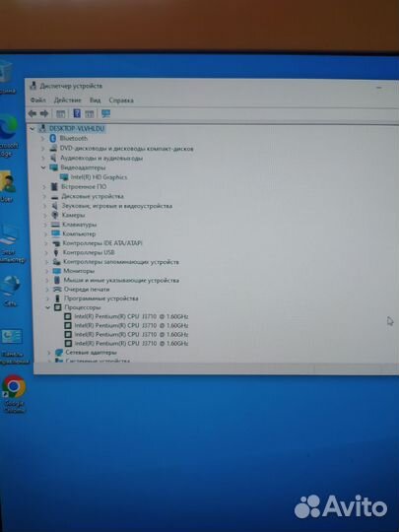Select the first Intel Pentium J3710 processor entry
This screenshot has width=399, height=532.
[x=131, y=316]
